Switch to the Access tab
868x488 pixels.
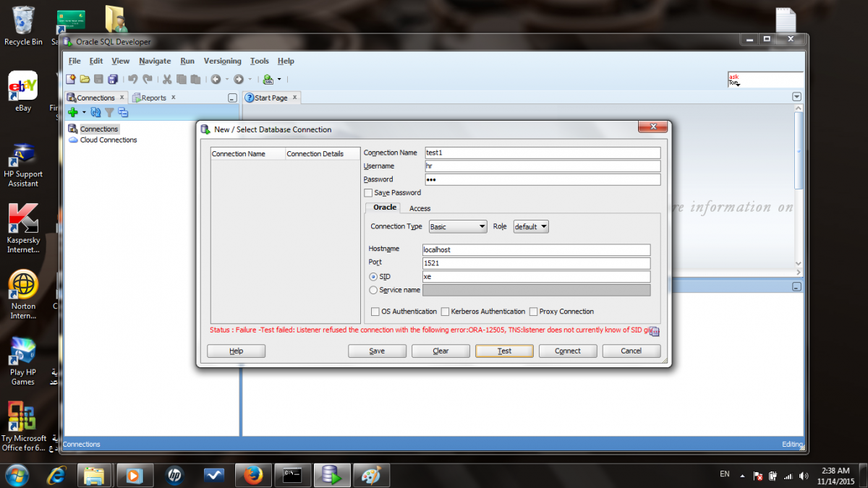[420, 208]
